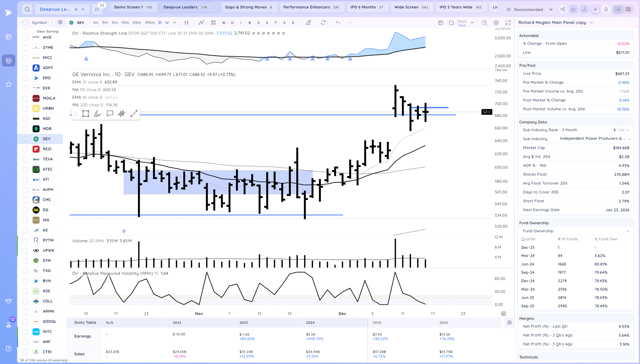Collapse the Fund Ownership section

pos(628,231)
